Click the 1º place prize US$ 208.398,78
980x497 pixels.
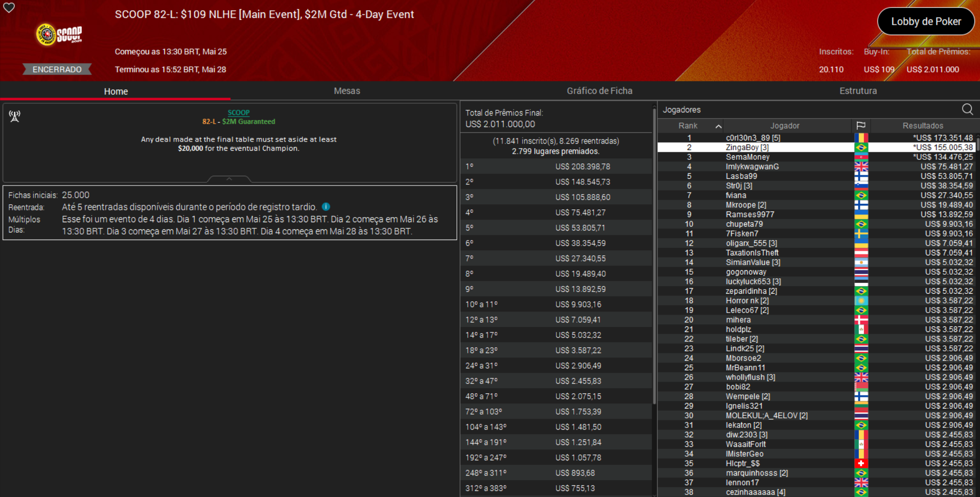pos(582,167)
